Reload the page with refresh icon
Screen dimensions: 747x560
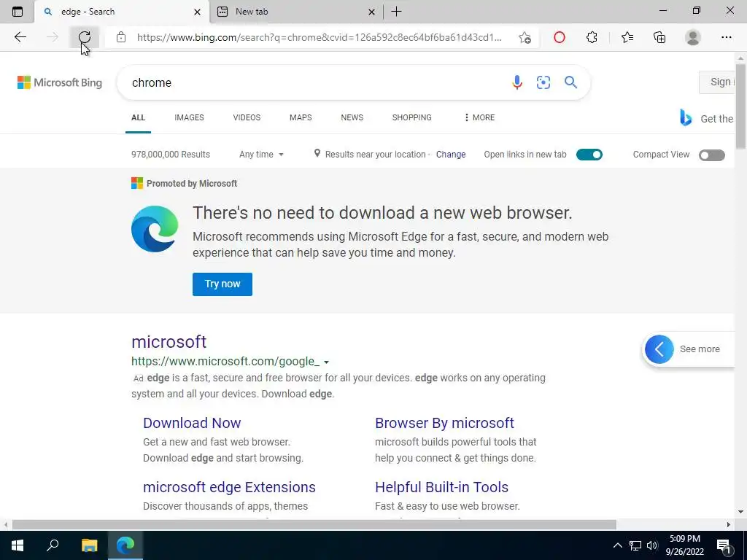coord(85,37)
